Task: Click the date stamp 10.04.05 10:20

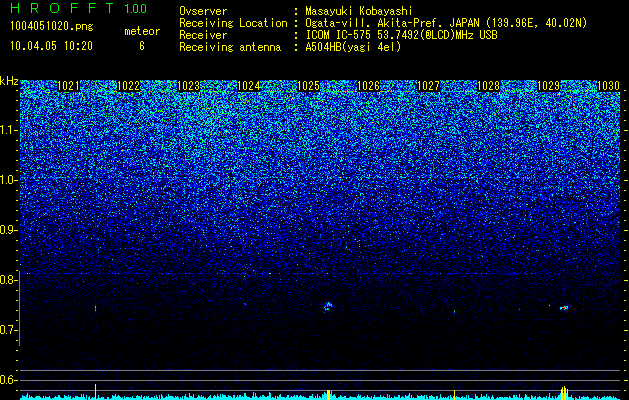Action: [51, 46]
